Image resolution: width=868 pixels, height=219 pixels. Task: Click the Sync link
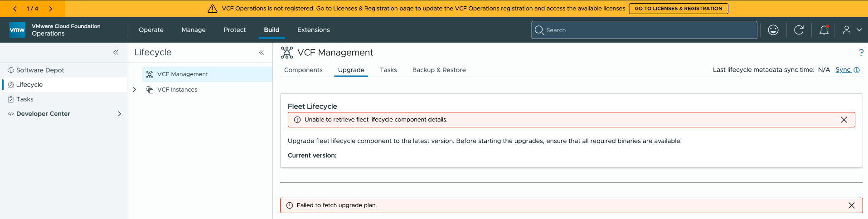tap(843, 70)
